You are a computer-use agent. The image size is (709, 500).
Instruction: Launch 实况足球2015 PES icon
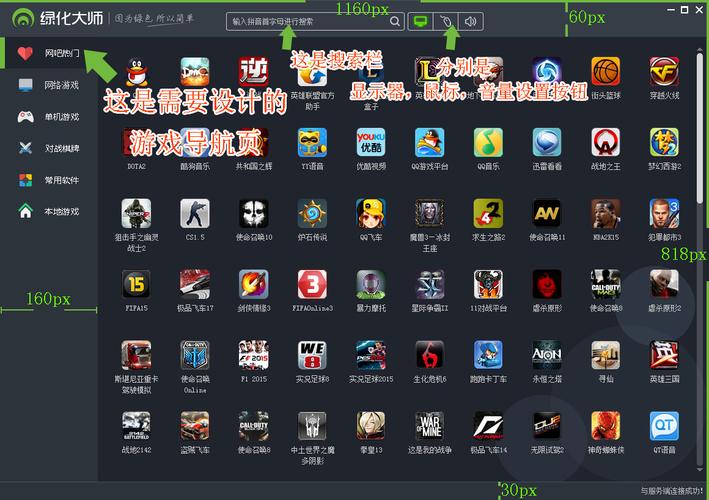tap(371, 355)
